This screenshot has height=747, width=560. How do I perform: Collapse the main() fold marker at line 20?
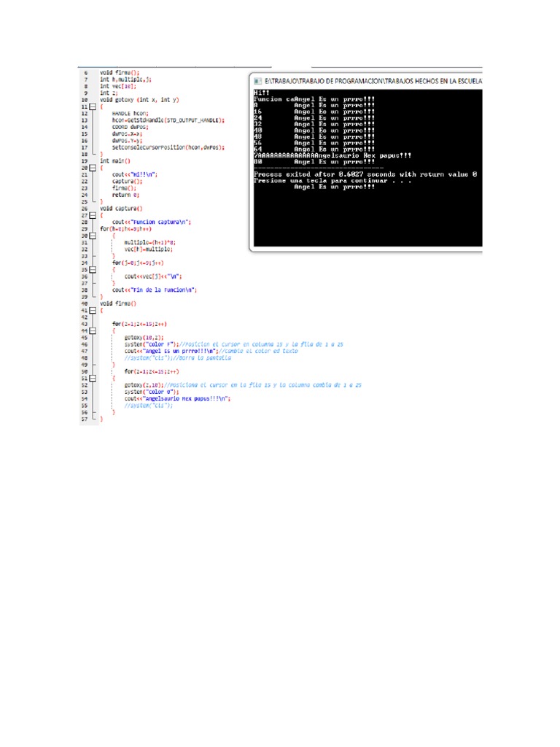(x=93, y=168)
